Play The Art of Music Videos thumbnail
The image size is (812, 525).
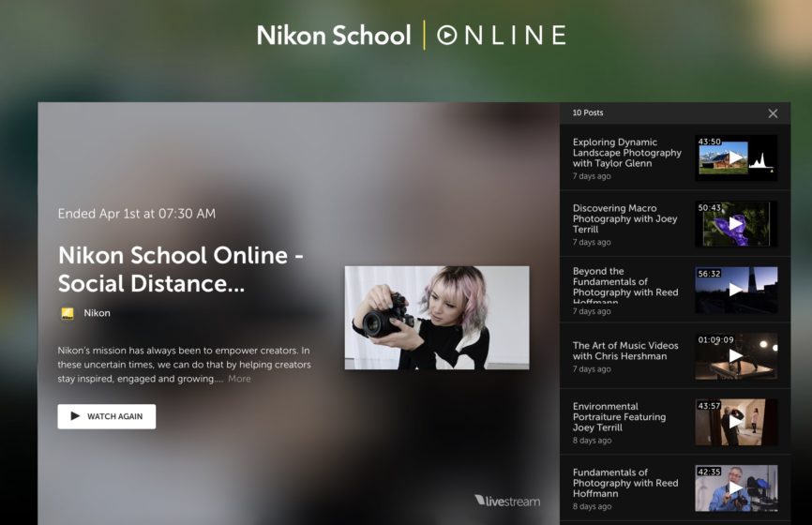(735, 355)
